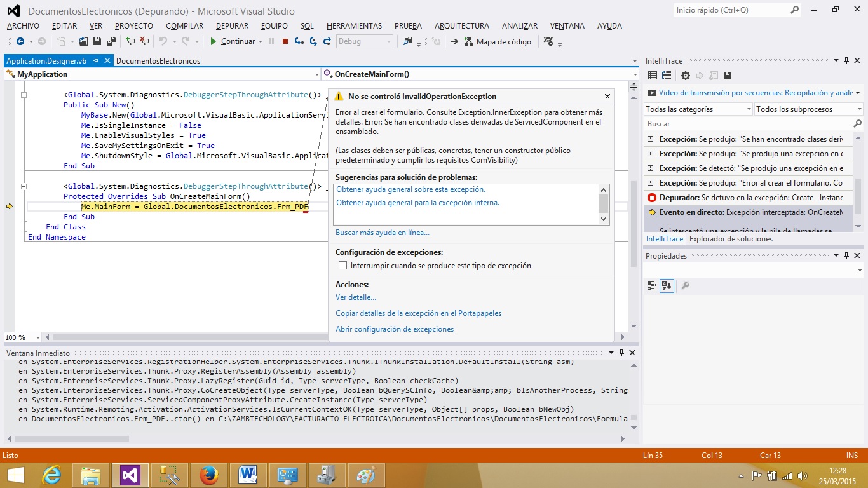Viewport: 868px width, 488px height.
Task: Click Buscar más ayuda en línea
Action: coord(383,233)
